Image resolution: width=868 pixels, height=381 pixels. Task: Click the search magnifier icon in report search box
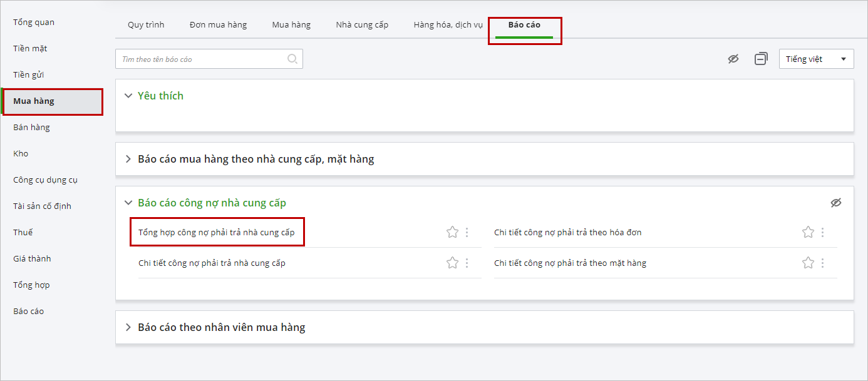click(292, 59)
